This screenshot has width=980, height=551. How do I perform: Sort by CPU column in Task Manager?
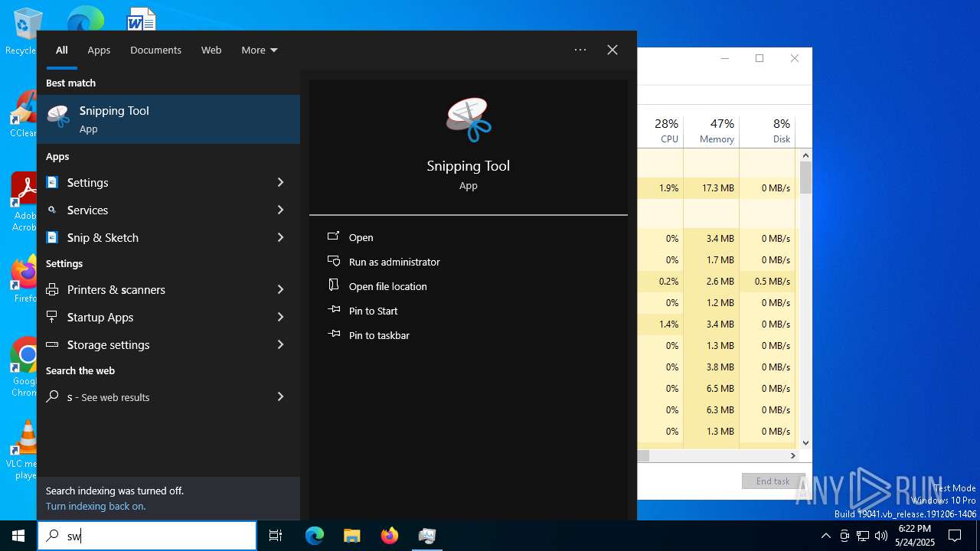660,131
